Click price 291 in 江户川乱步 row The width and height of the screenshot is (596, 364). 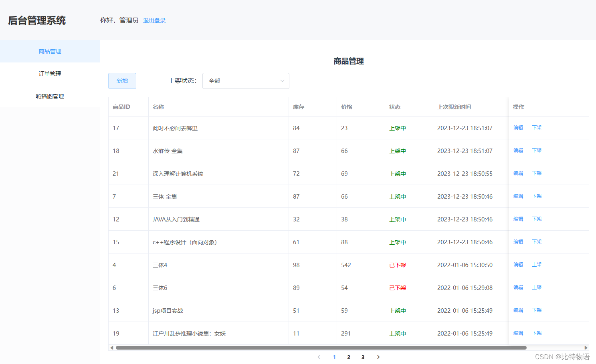(346, 334)
